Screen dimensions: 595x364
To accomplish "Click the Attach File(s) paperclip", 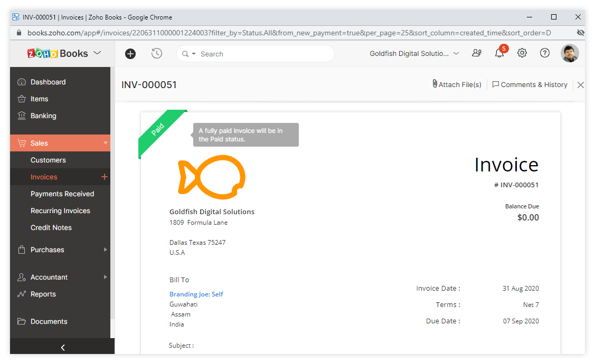I will point(435,84).
